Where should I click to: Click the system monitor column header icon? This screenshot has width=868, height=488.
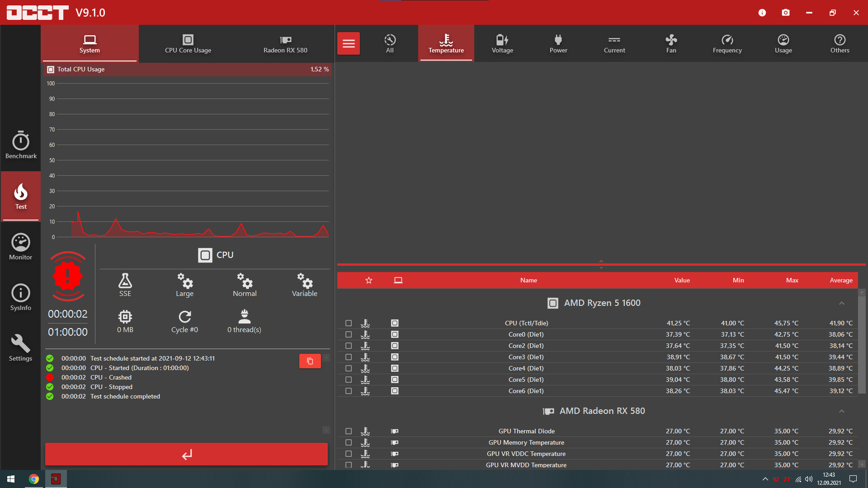point(398,280)
